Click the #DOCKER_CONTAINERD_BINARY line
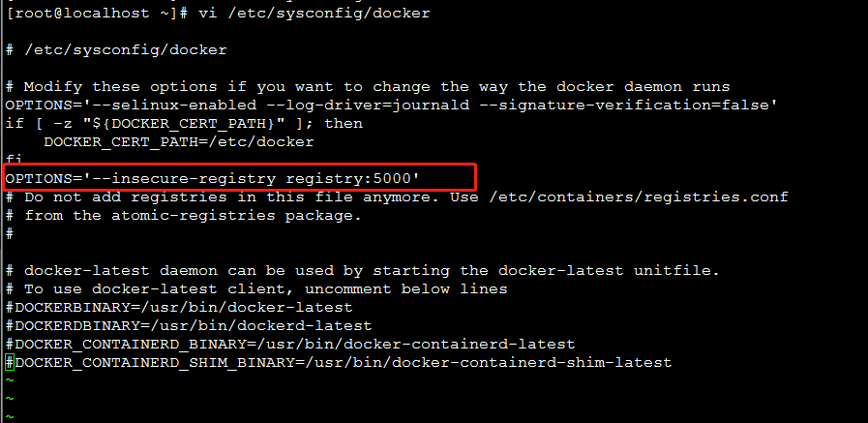The image size is (868, 423). point(290,344)
